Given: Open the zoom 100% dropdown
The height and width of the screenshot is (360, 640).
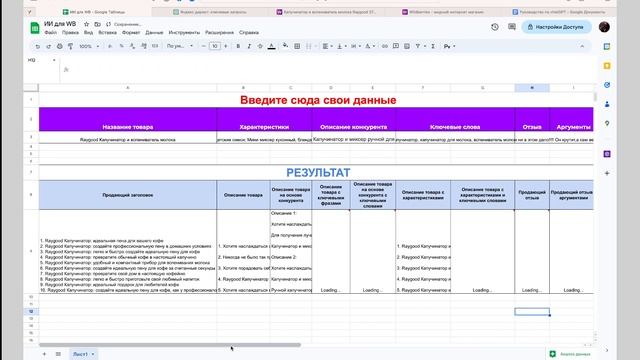Looking at the screenshot, I should 89,47.
